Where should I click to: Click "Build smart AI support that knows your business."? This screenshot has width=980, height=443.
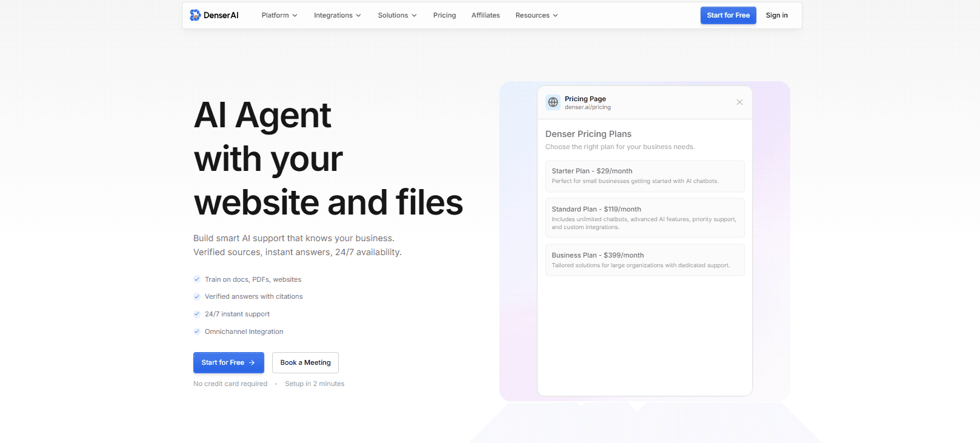coord(294,238)
